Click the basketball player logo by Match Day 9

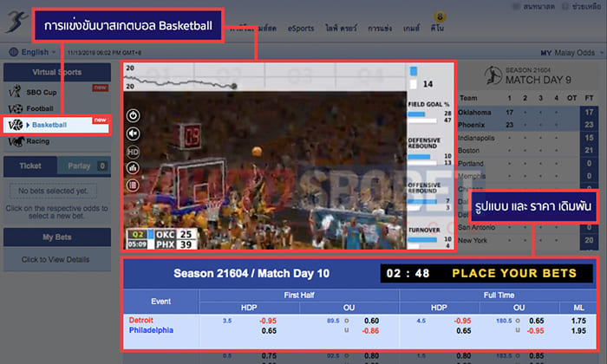(x=493, y=75)
